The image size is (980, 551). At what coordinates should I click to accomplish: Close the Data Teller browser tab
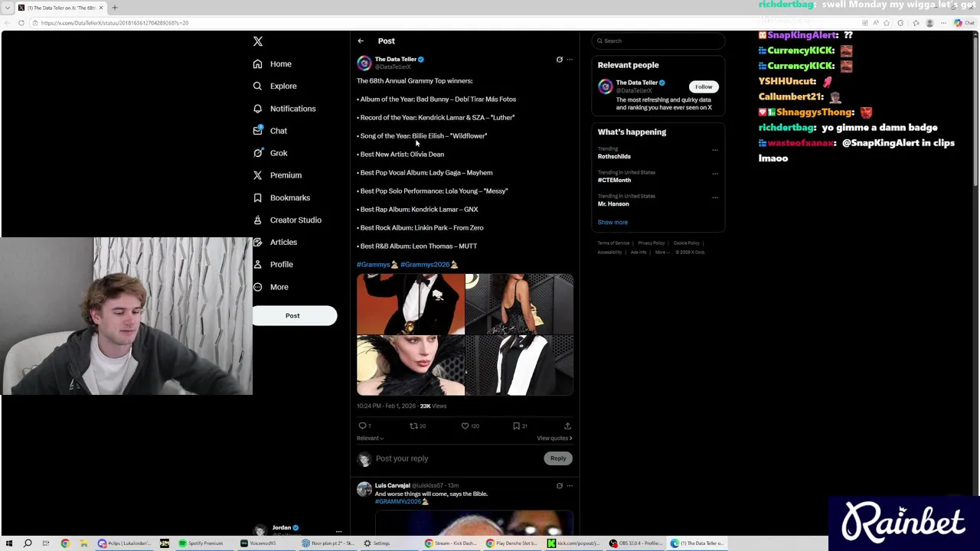click(x=100, y=8)
